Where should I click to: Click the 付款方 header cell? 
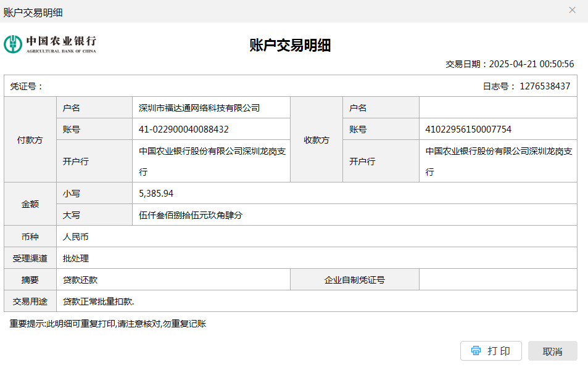click(x=30, y=140)
